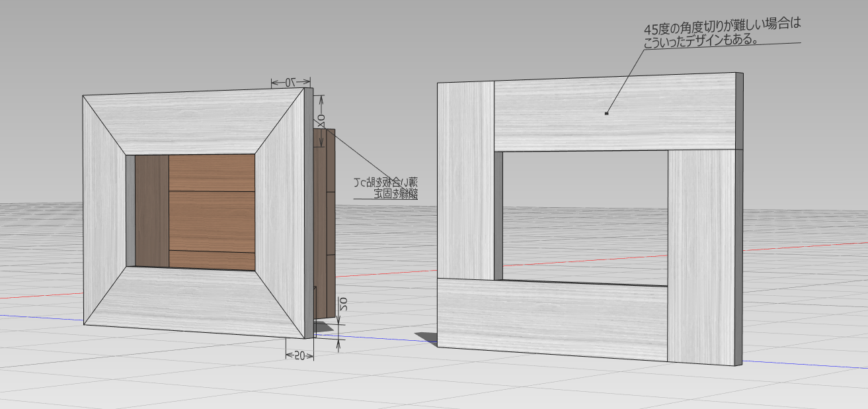Viewport: 868px width, 409px height.
Task: Select the top horizontal board of the butt-joint frame
Action: [x=615, y=113]
